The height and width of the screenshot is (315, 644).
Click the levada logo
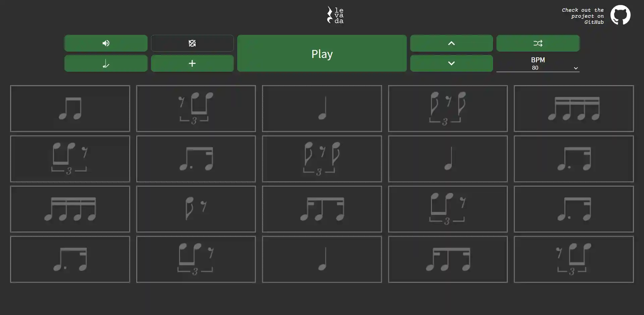click(x=335, y=15)
